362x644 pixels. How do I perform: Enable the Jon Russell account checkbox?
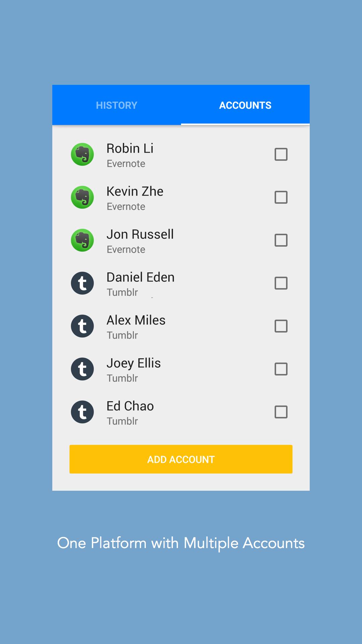coord(281,240)
